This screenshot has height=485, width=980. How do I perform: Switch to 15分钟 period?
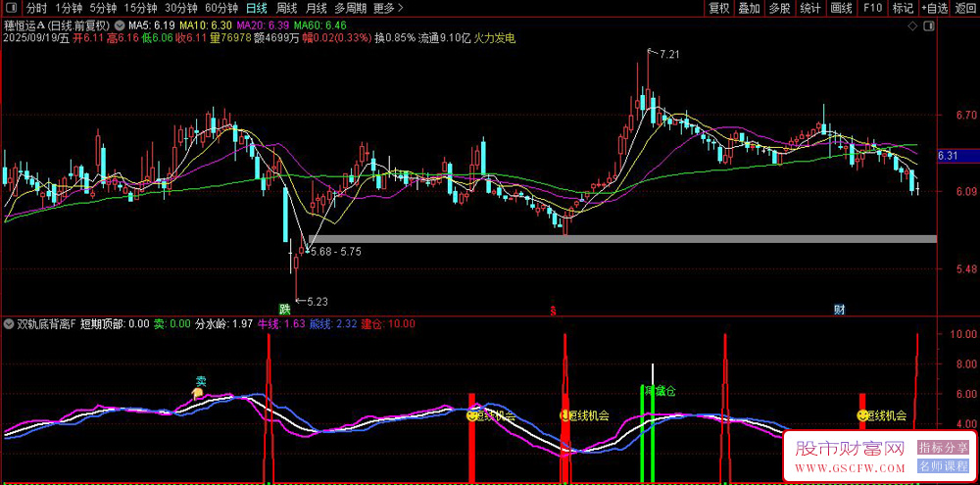coord(140,8)
